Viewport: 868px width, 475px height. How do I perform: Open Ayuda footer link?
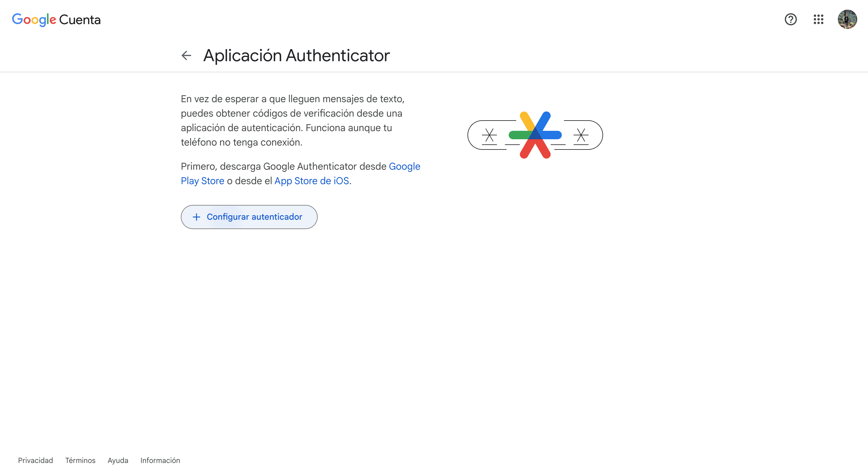pyautogui.click(x=118, y=460)
